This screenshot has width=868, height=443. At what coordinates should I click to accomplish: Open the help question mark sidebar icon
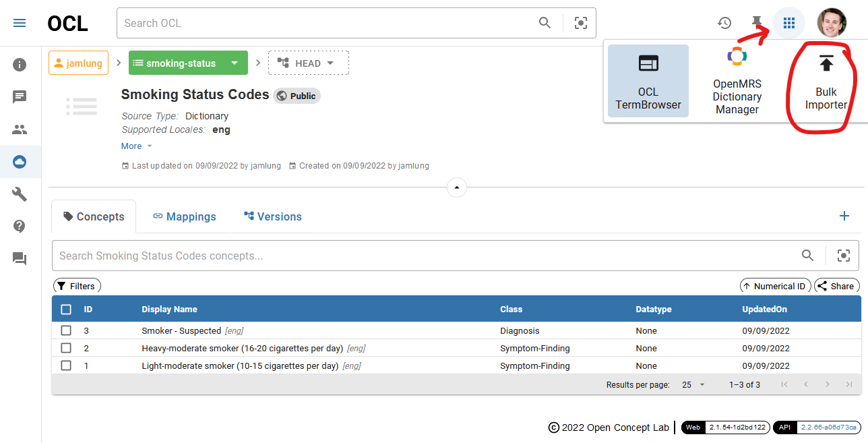tap(20, 227)
